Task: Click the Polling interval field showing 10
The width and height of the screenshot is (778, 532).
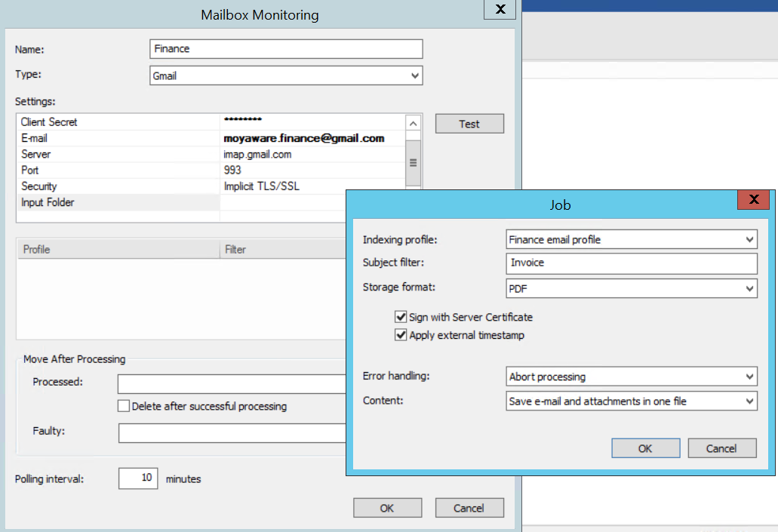Action: 137,478
